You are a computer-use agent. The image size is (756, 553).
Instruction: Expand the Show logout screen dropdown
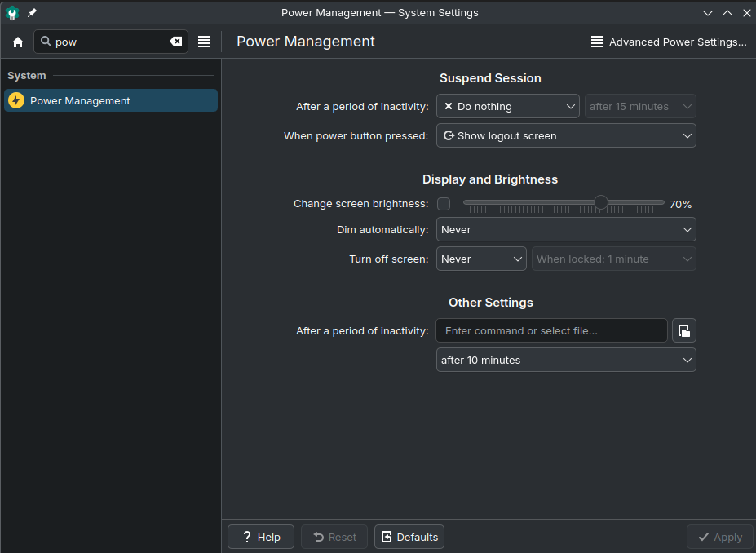tap(566, 136)
